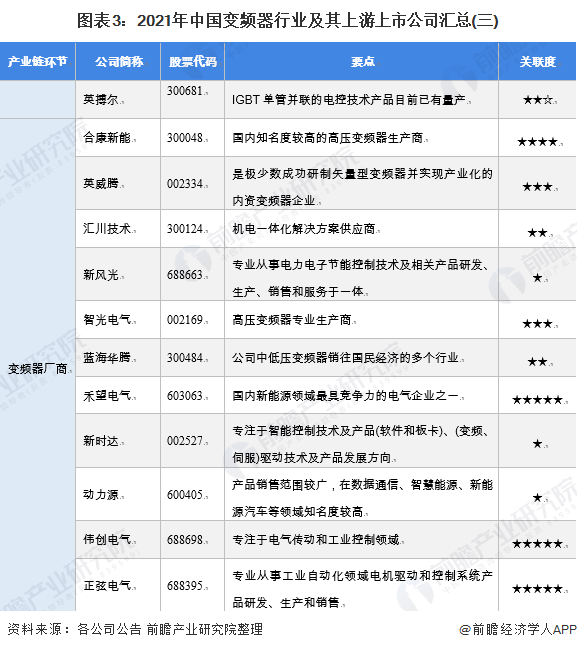The image size is (577, 650).
Task: Click stock code '300484'
Action: (x=185, y=358)
